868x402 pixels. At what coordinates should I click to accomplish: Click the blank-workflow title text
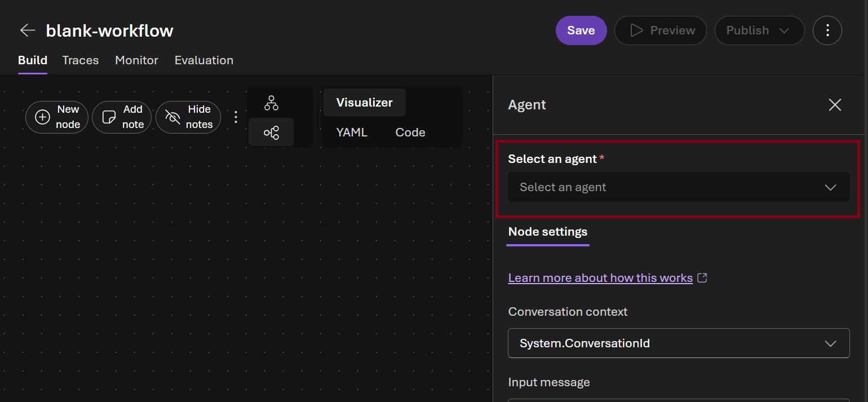(x=110, y=30)
